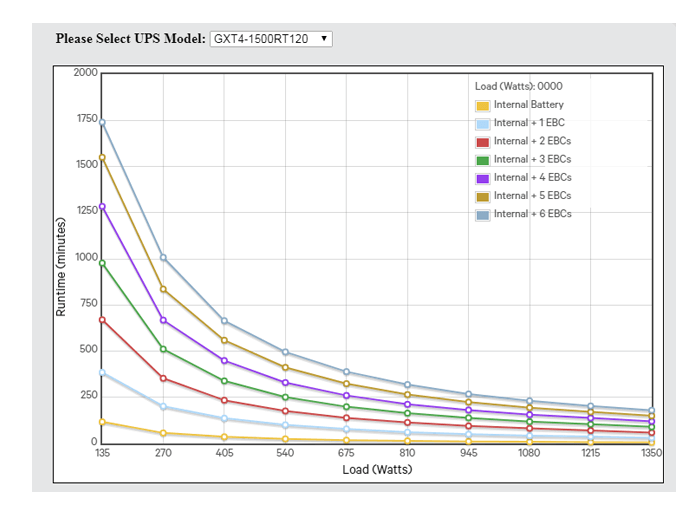Hide the Internal + 4 EBCs series label
The height and width of the screenshot is (514, 692).
pyautogui.click(x=532, y=178)
